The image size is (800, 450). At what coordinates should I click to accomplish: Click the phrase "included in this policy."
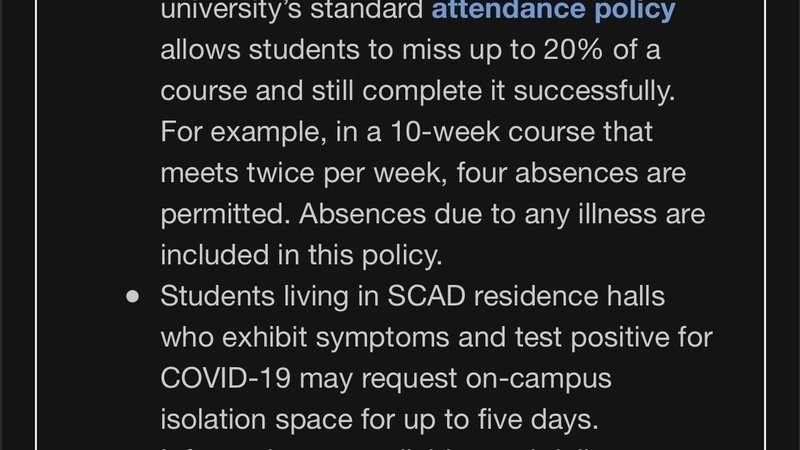301,256
